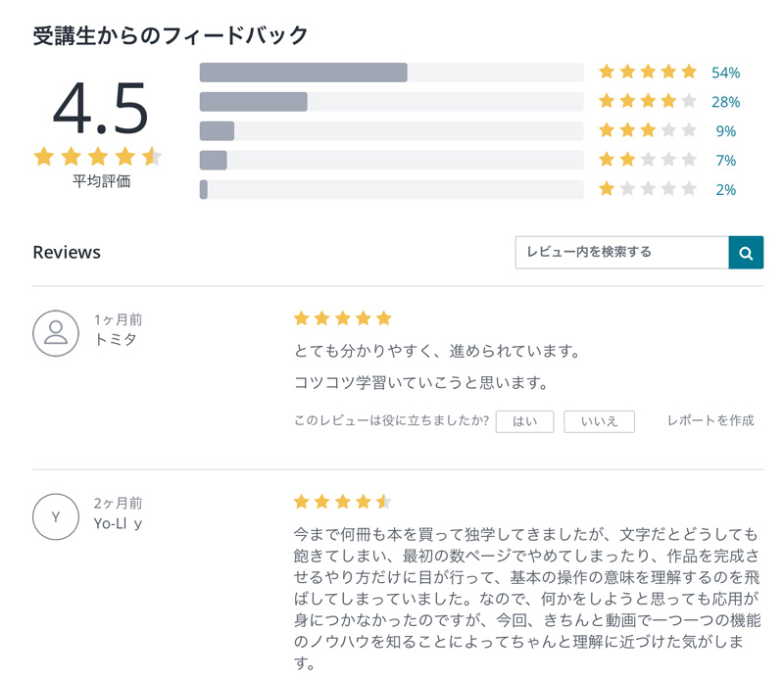Mark the review helpful with はい
This screenshot has height=681, width=784.
click(524, 421)
